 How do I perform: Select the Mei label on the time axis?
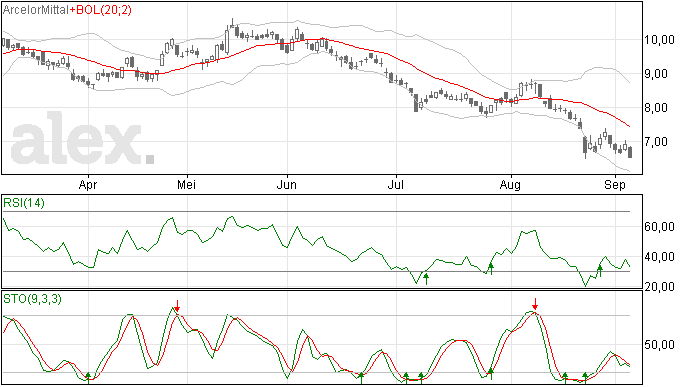point(187,184)
